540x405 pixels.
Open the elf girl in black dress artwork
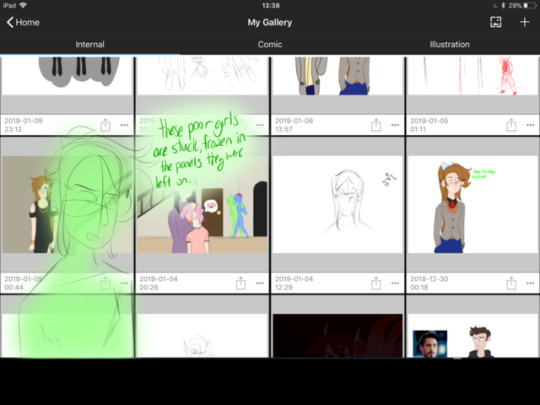(x=67, y=205)
